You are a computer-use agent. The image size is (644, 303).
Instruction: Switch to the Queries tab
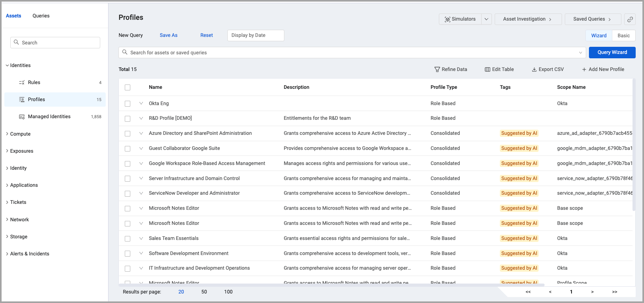click(x=41, y=16)
